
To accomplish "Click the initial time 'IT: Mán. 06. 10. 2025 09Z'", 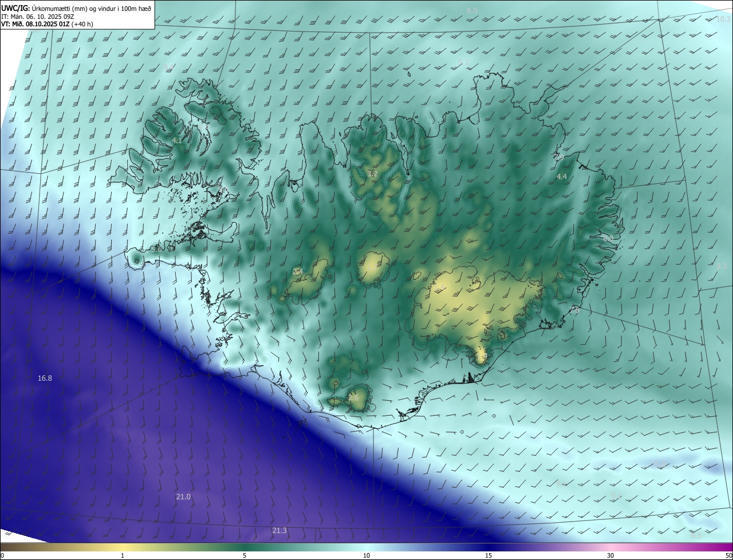I will point(38,17).
